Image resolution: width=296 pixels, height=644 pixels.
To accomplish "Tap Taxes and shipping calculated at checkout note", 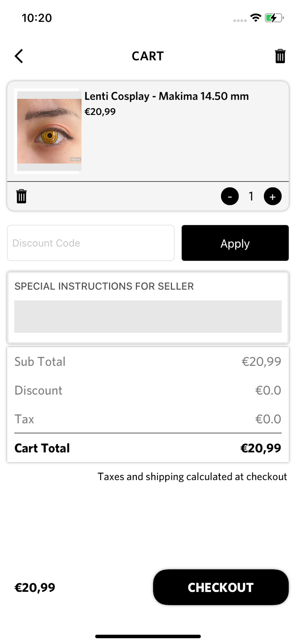I will click(192, 476).
